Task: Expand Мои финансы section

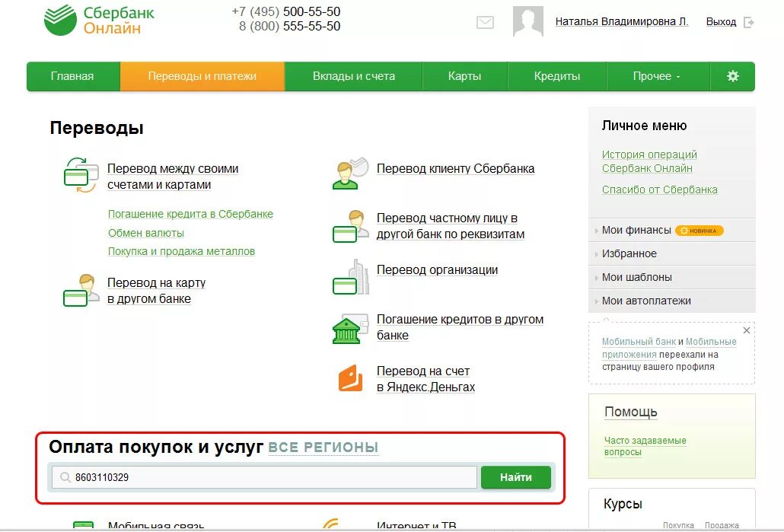Action: coord(636,230)
